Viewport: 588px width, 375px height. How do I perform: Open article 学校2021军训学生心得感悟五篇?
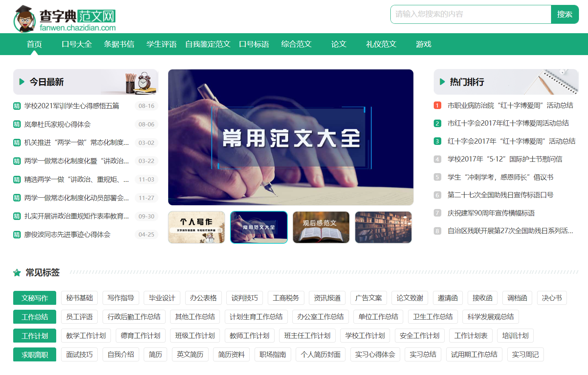click(72, 106)
